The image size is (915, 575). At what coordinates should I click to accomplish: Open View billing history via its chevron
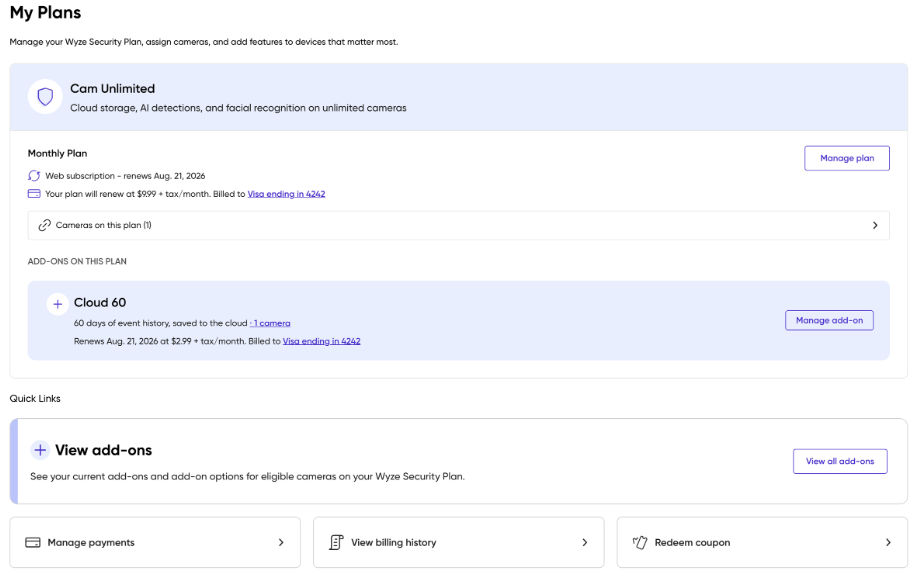[584, 542]
